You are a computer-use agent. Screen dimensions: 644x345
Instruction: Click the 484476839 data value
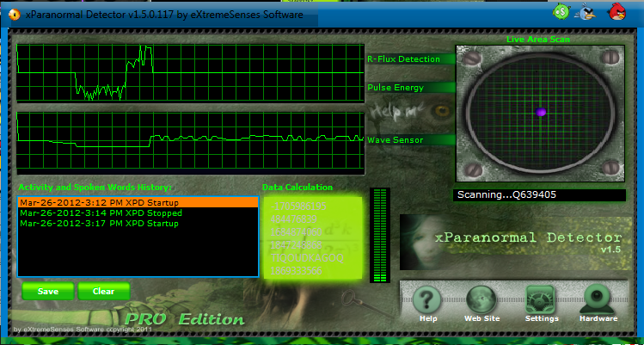pos(293,219)
